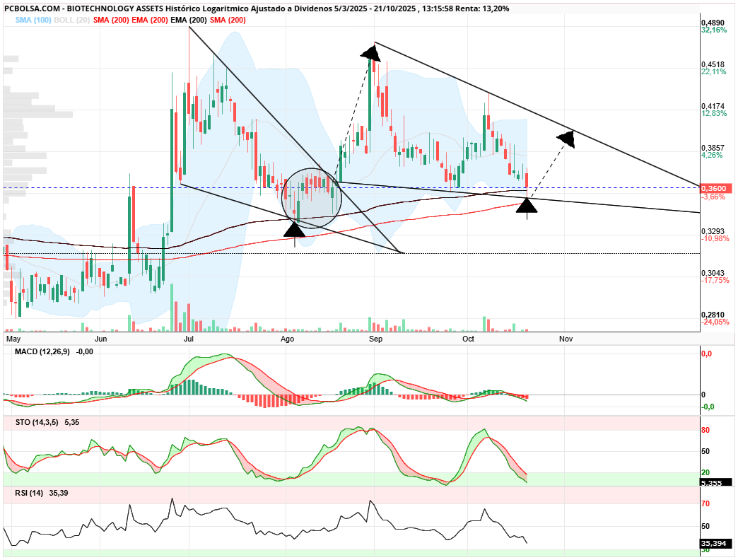
Task: Select the Sep month axis label
Action: [375, 339]
